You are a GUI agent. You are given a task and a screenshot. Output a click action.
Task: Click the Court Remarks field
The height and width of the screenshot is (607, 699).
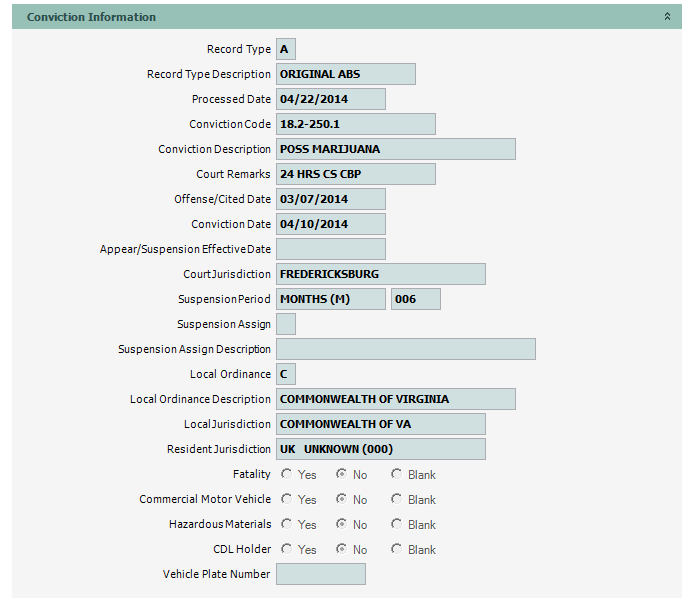tap(355, 174)
